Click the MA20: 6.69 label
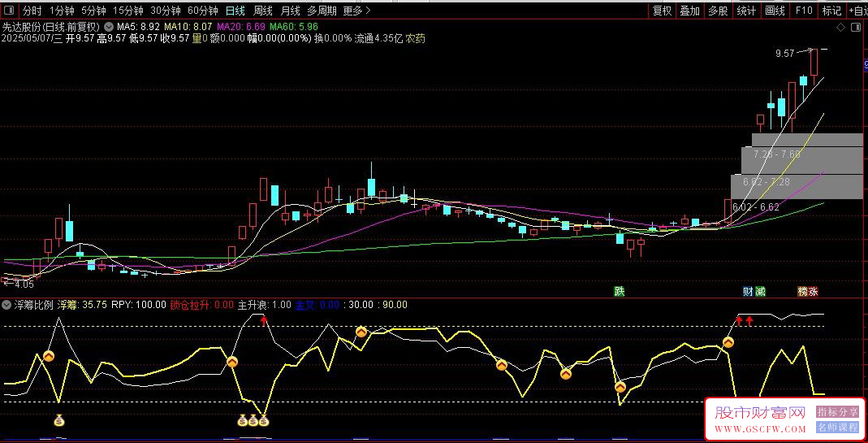868x443 pixels. pyautogui.click(x=241, y=27)
